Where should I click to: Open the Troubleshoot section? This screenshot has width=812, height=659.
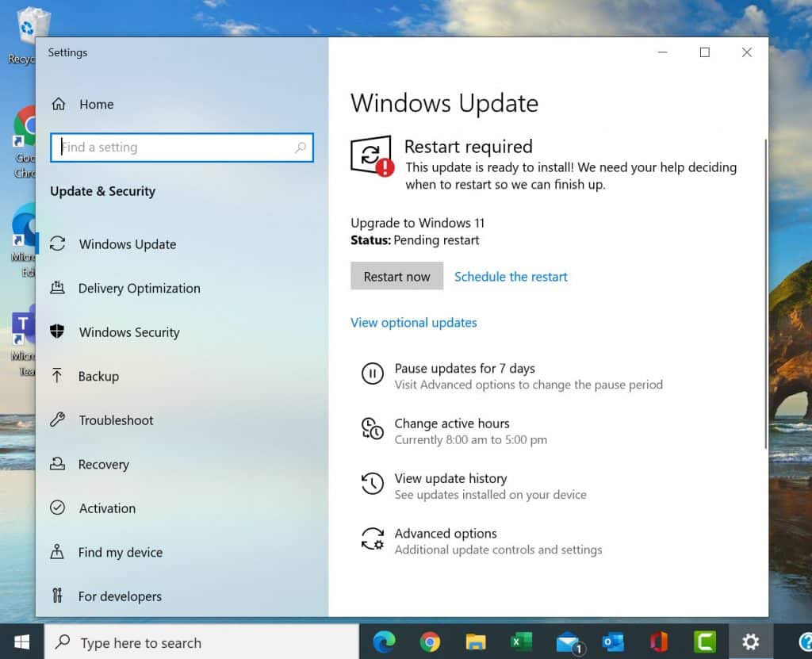(x=115, y=420)
